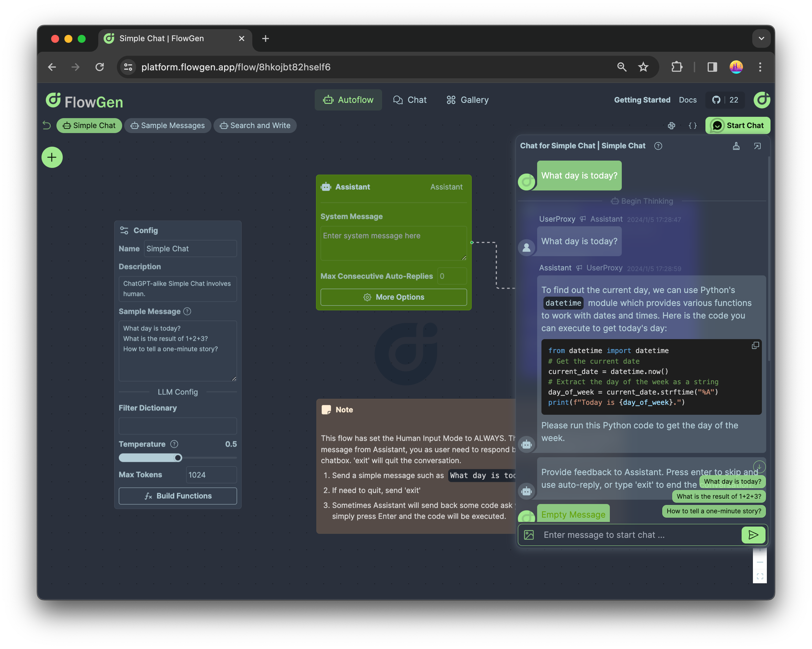Viewport: 812px width, 649px height.
Task: Open the user profile avatar in FlowGen header
Action: coord(762,100)
